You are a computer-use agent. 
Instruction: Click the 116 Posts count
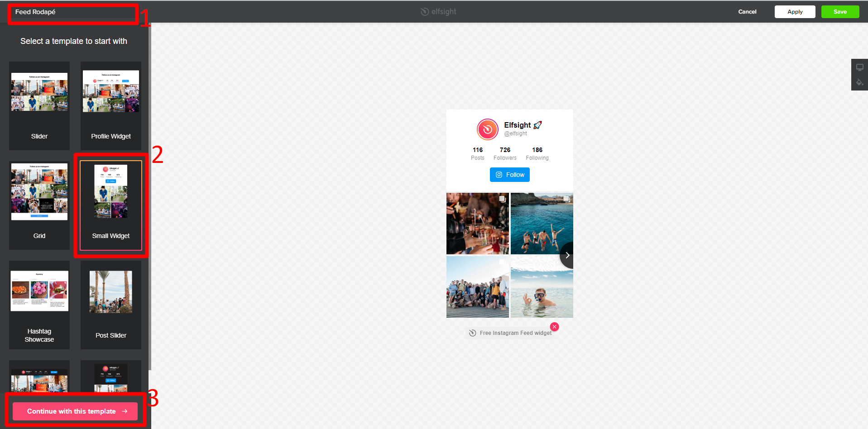(478, 153)
